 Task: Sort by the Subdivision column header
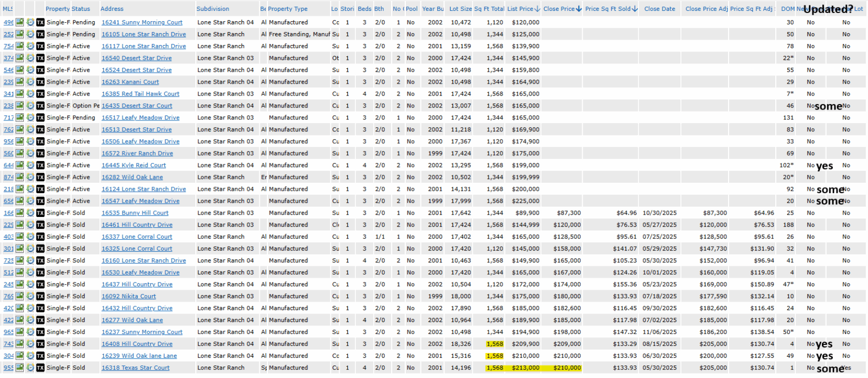click(213, 9)
